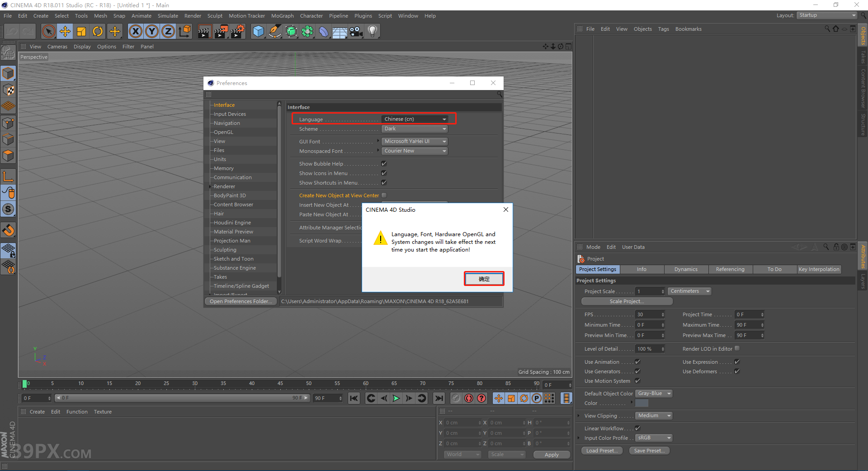Open the Layout dropdown showing Startup
Viewport: 868px width, 471px height.
[x=826, y=15]
